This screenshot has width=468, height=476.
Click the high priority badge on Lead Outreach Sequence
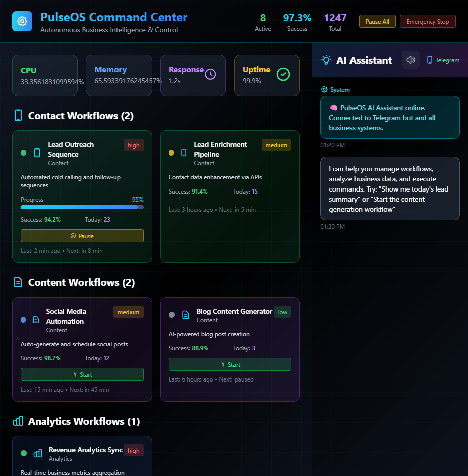pyautogui.click(x=133, y=145)
